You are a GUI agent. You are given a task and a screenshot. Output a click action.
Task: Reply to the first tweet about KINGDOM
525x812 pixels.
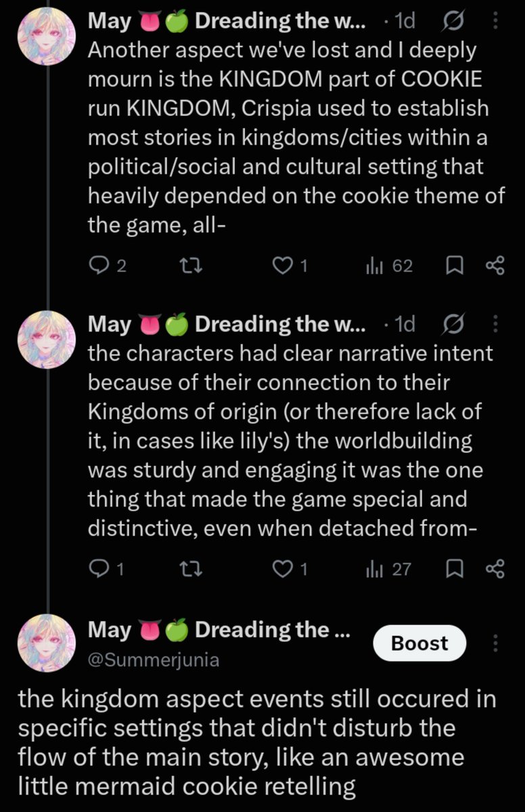coord(108,267)
